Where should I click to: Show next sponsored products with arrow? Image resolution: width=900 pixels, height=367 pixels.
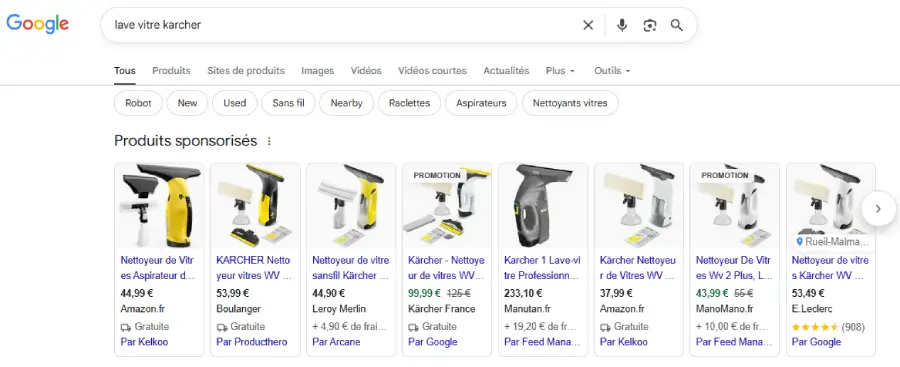click(x=878, y=209)
